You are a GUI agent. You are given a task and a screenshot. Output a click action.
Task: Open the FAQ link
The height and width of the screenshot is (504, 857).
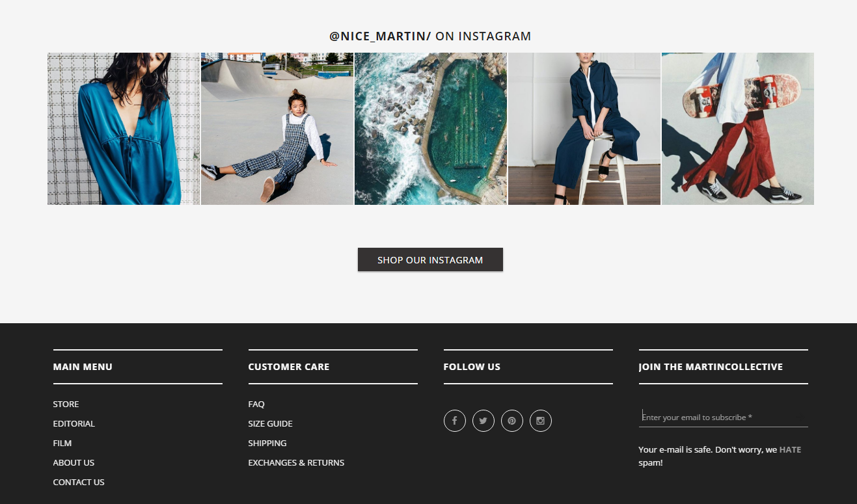[x=256, y=405]
